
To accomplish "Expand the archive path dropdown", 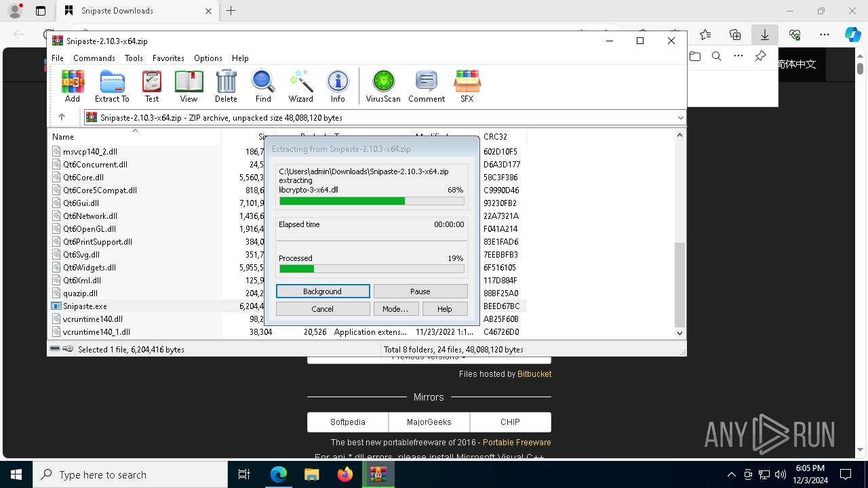I will pos(680,117).
